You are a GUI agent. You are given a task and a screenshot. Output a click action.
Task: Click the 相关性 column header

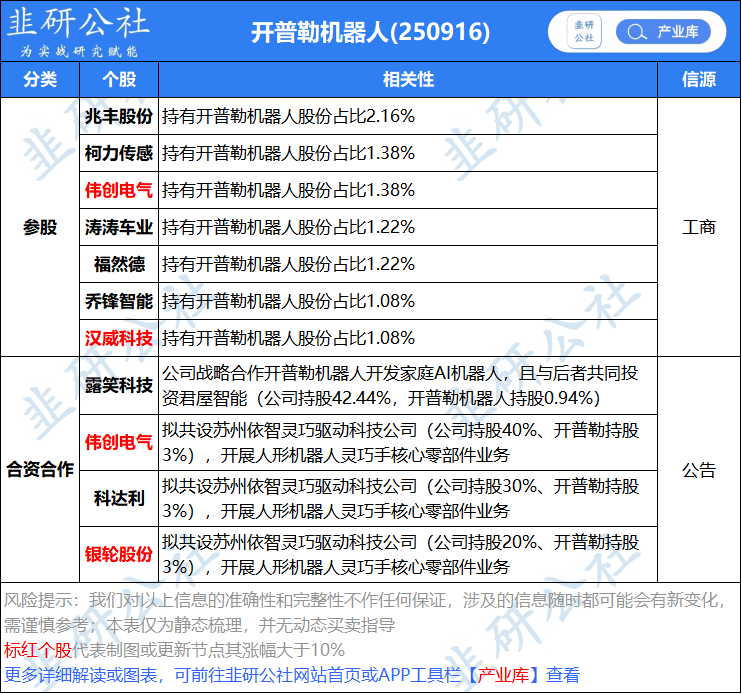(x=408, y=79)
